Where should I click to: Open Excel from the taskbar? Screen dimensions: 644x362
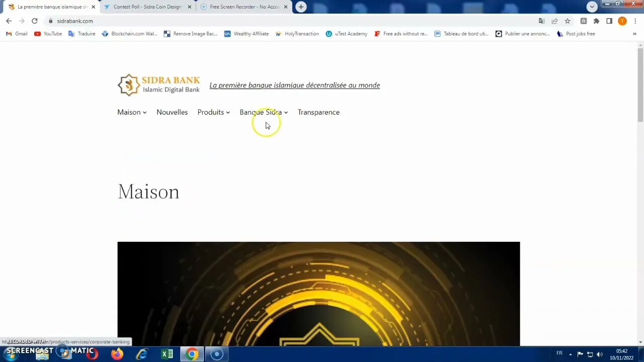167,354
